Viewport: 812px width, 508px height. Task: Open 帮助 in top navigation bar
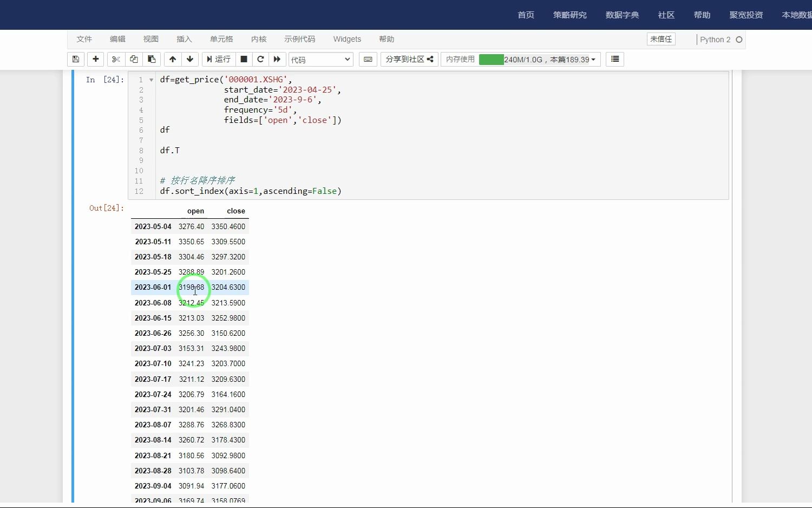pyautogui.click(x=702, y=15)
